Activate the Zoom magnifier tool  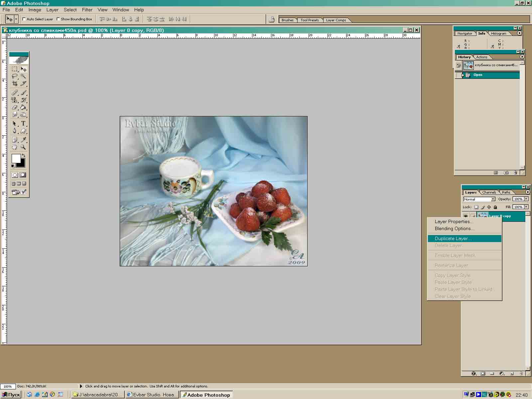(23, 147)
